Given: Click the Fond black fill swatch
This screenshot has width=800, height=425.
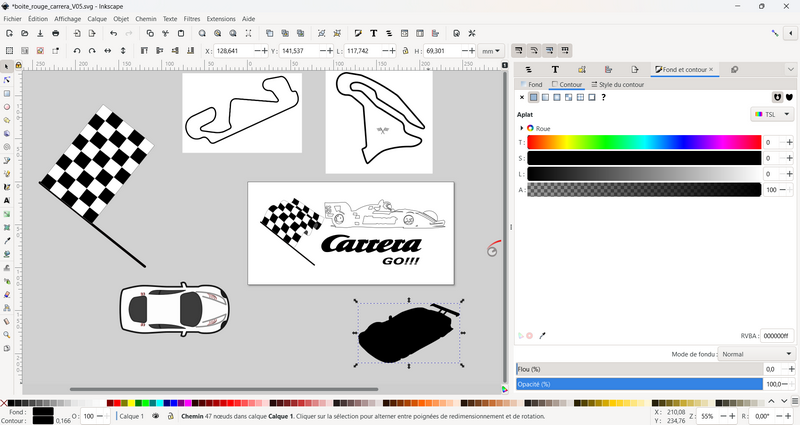Looking at the screenshot, I should tap(43, 411).
